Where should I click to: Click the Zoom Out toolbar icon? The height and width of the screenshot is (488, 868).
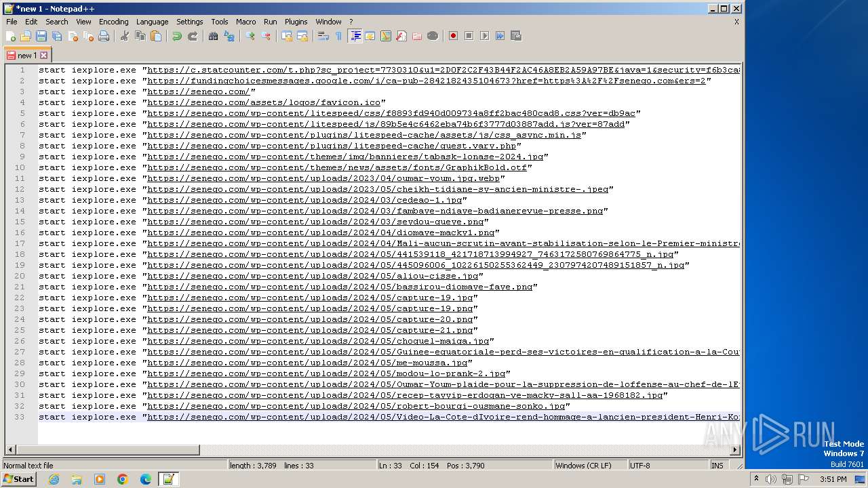click(266, 36)
